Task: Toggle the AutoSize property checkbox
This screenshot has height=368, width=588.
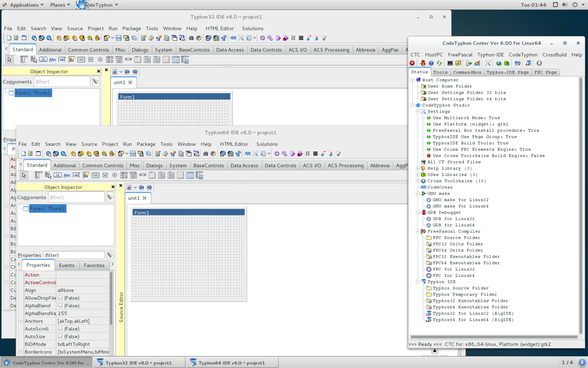Action: coord(60,336)
